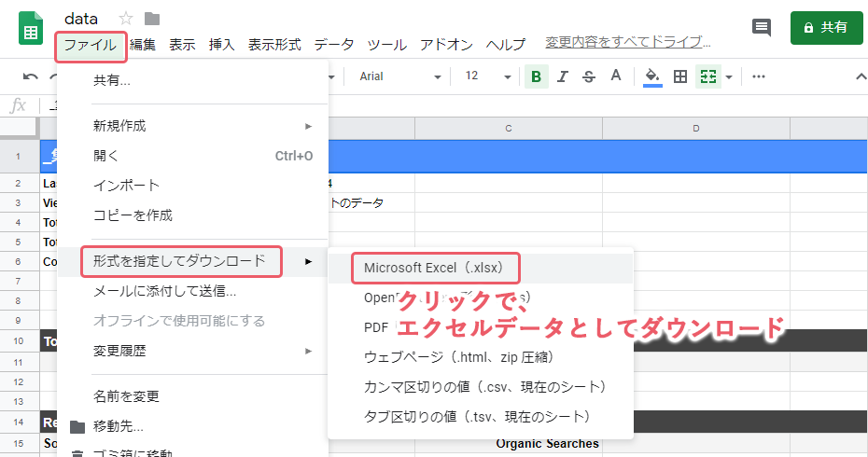Viewport: 868px width, 457px height.
Task: Choose 開く from the file menu
Action: tap(192, 156)
